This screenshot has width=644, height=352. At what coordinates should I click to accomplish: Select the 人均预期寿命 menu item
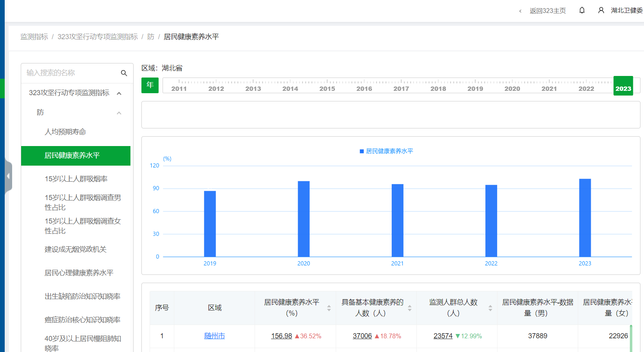coord(65,132)
